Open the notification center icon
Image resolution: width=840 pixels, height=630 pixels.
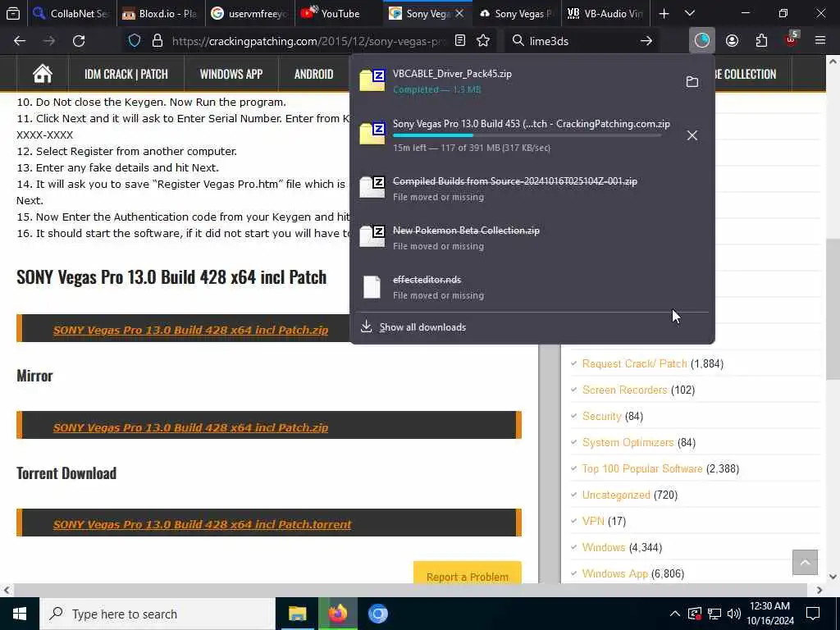click(x=813, y=614)
